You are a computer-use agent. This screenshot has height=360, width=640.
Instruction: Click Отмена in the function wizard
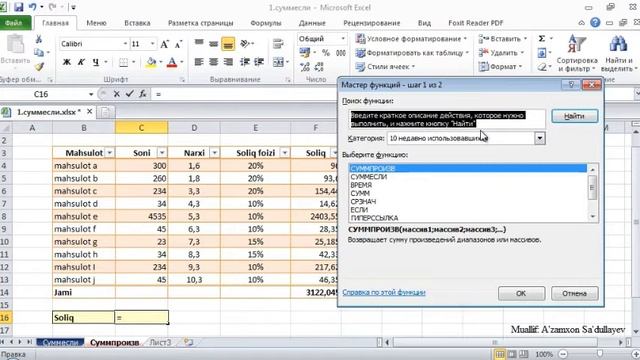coord(574,293)
